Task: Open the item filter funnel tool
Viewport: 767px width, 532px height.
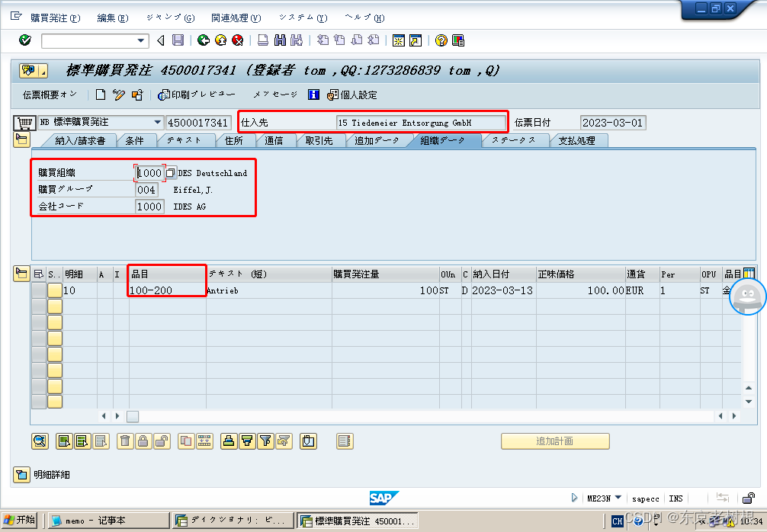Action: click(x=265, y=441)
